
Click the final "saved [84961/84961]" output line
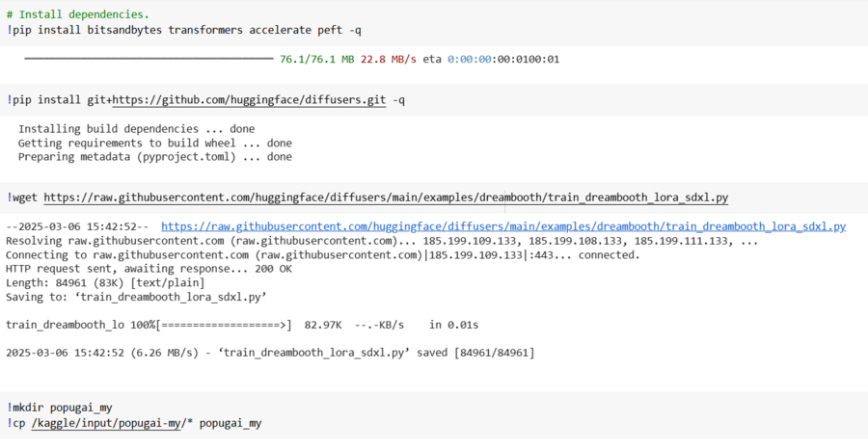point(270,354)
